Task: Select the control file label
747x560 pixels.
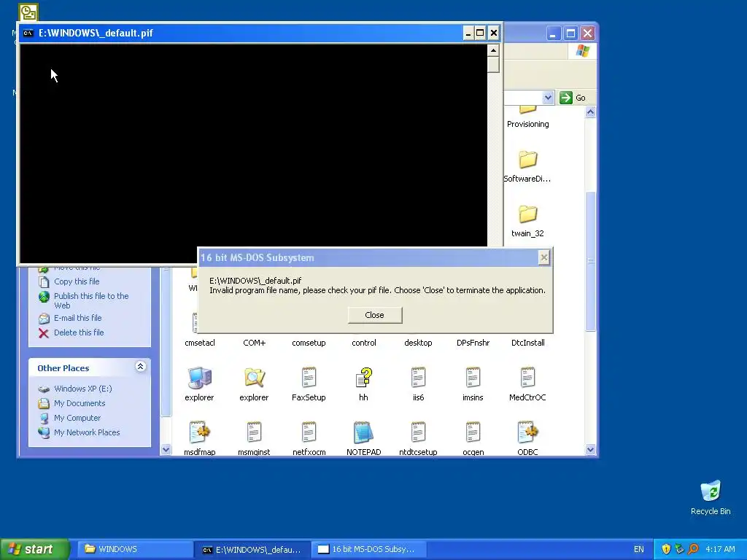Action: coord(364,343)
